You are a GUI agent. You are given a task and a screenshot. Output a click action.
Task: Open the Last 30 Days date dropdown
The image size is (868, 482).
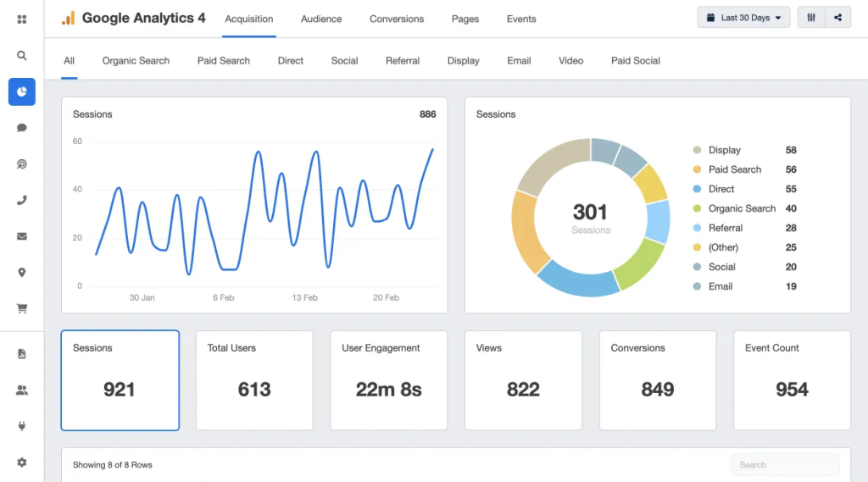[x=743, y=18]
